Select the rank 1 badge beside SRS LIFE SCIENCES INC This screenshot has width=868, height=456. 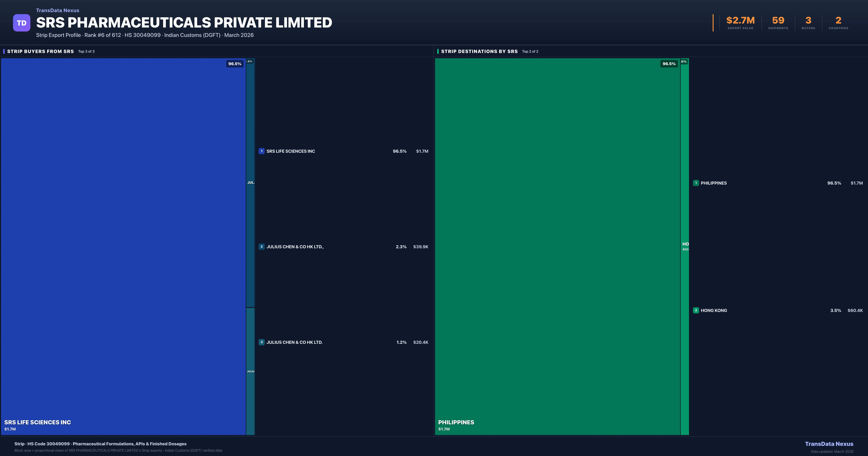click(x=262, y=151)
